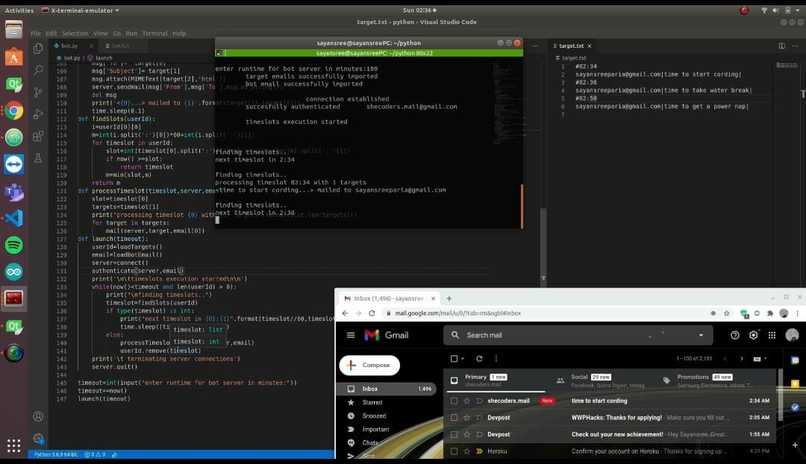The height and width of the screenshot is (464, 806).
Task: Open the Extensions view in VS Code
Action: coord(38,136)
